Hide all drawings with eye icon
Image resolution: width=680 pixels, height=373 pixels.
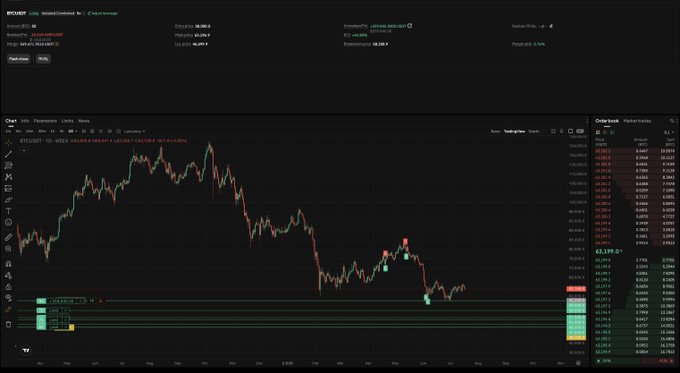point(8,298)
